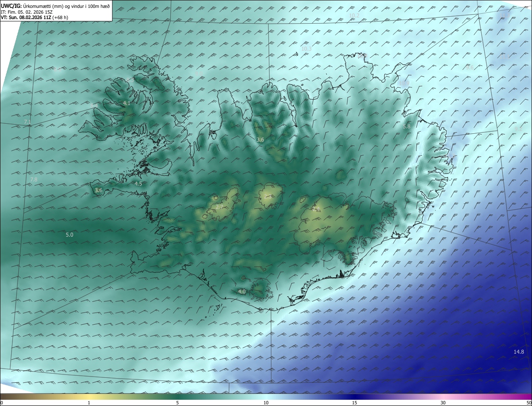The width and height of the screenshot is (532, 406).
Task: Click the 9.2 value label on the map
Action: coord(518,129)
